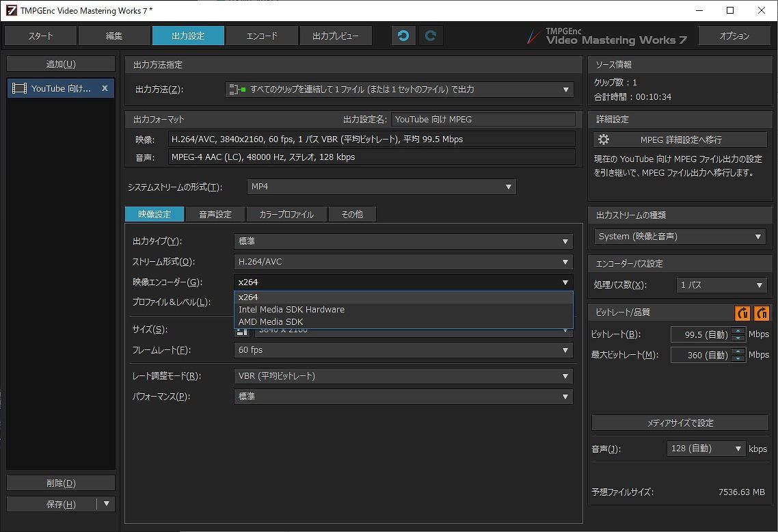Click the メディアサイズで設定 button

(x=680, y=423)
